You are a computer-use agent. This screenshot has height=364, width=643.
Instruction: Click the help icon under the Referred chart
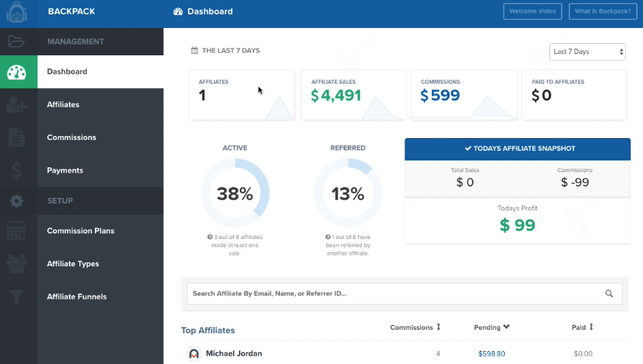coord(328,237)
